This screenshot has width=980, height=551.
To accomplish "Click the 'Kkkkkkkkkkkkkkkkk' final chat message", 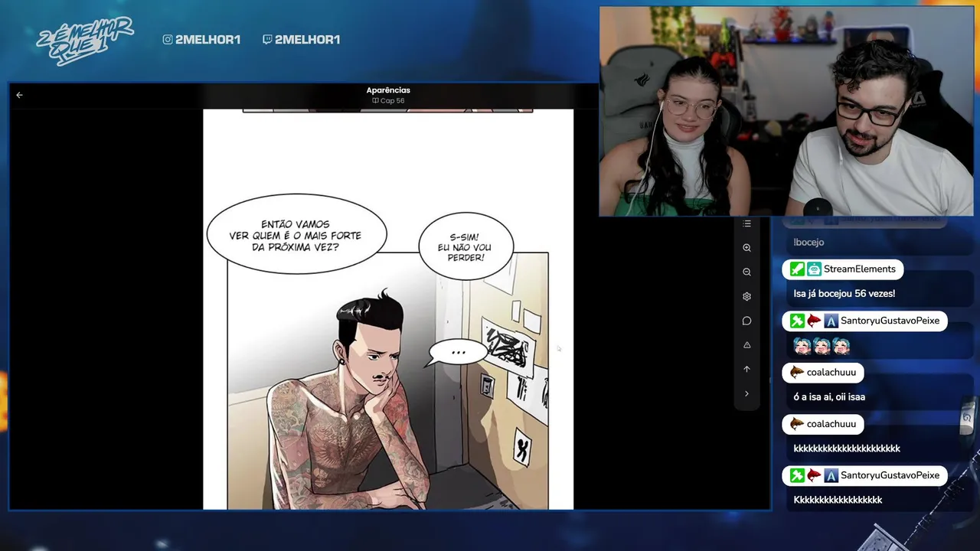I will [x=838, y=500].
